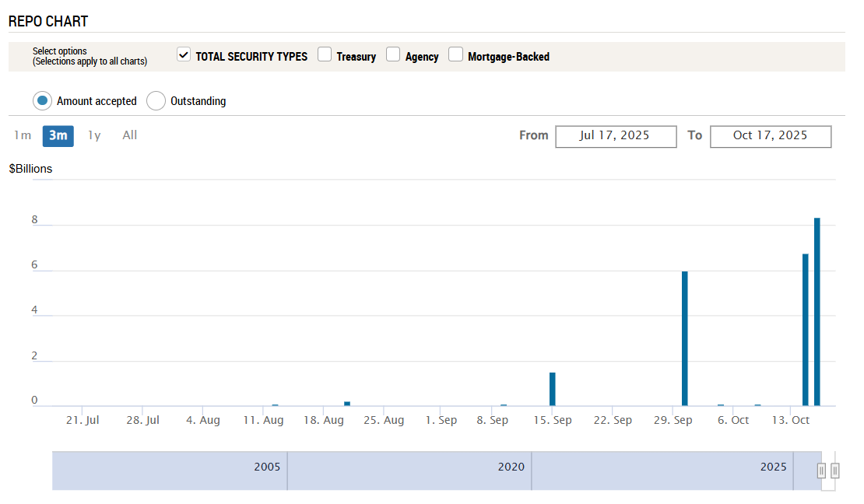The image size is (864, 504).
Task: Check the Mortgage-Backed option
Action: click(455, 54)
